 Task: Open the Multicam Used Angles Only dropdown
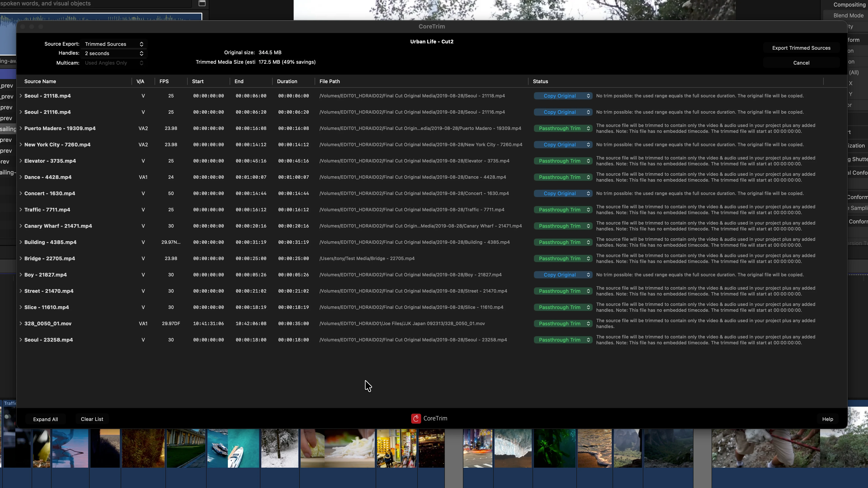tap(114, 63)
